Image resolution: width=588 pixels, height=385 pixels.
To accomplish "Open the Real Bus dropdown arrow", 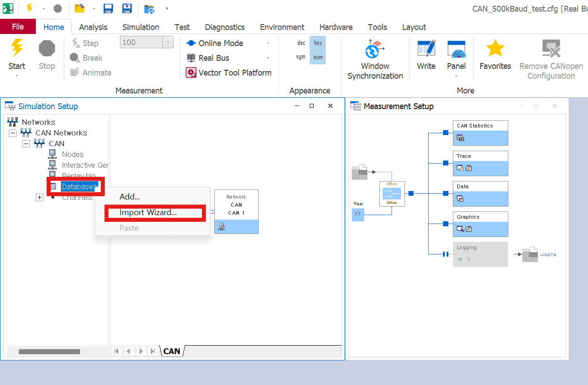I will pos(268,58).
